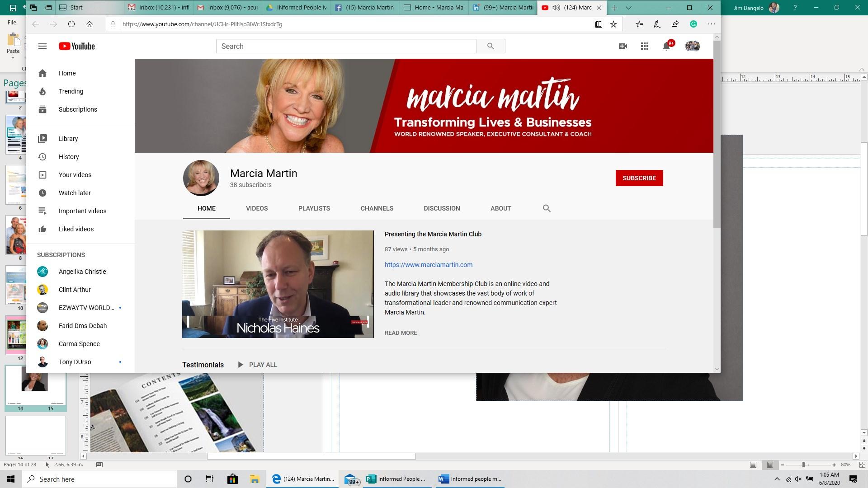Open the marciamartin.com link
Image resolution: width=868 pixels, height=488 pixels.
tap(429, 265)
